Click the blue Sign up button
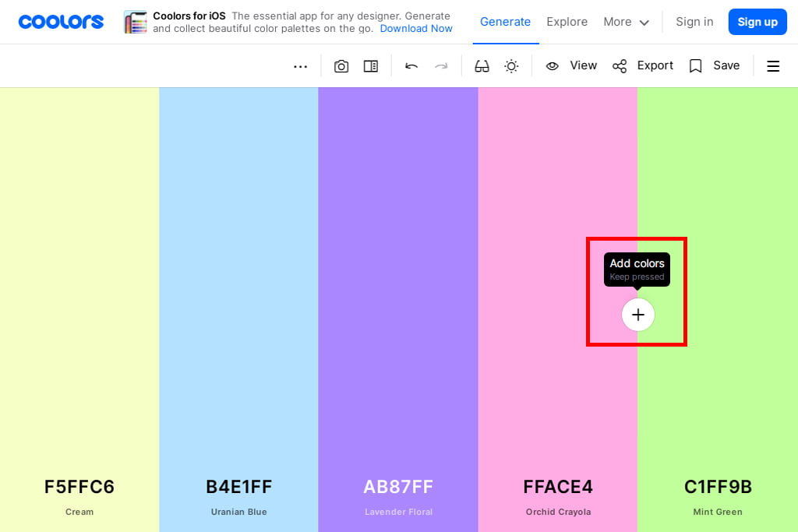This screenshot has width=798, height=532. click(x=757, y=22)
